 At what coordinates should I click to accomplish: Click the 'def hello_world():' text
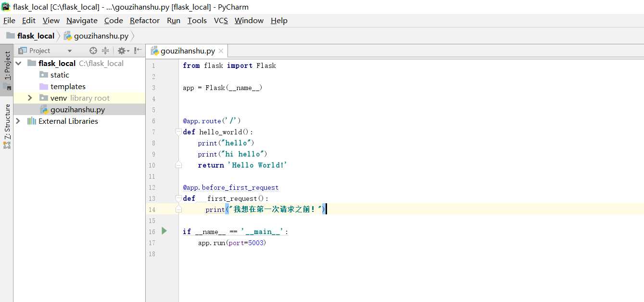218,132
